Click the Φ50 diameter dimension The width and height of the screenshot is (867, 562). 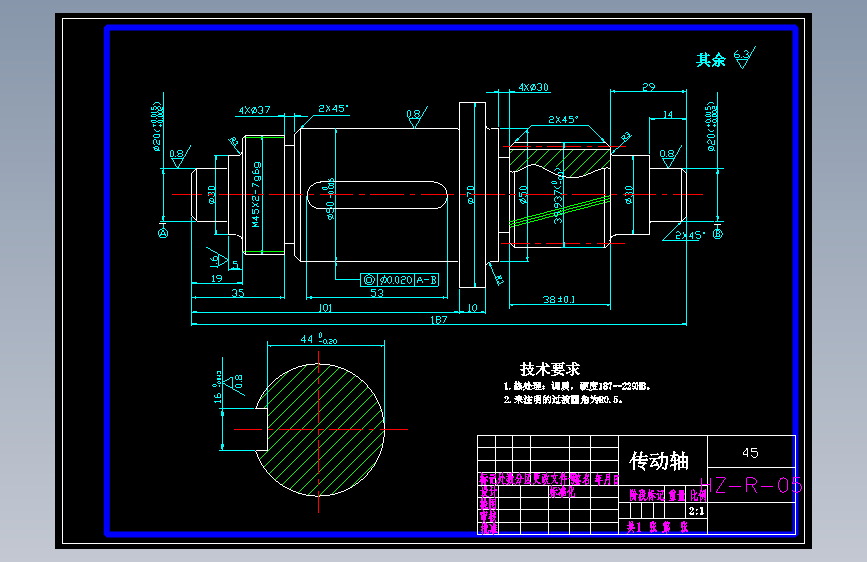pyautogui.click(x=523, y=195)
